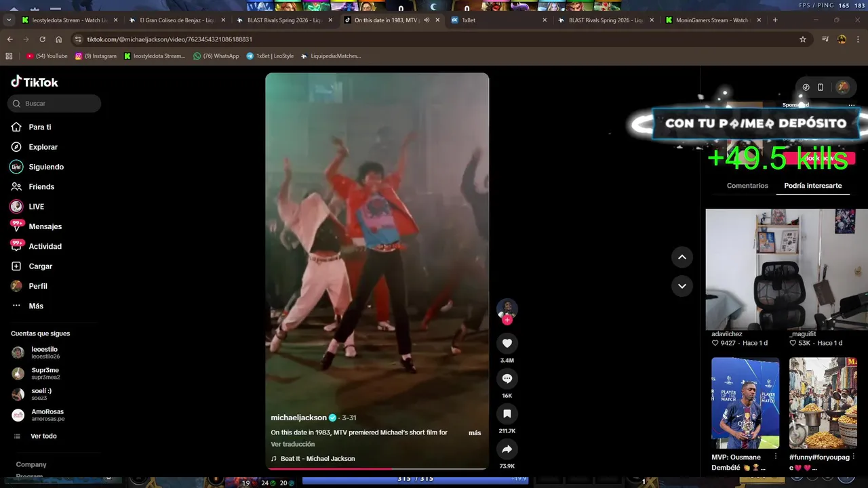The height and width of the screenshot is (488, 868).
Task: Open the Liquipedia:Matches bookmark
Action: pos(331,56)
